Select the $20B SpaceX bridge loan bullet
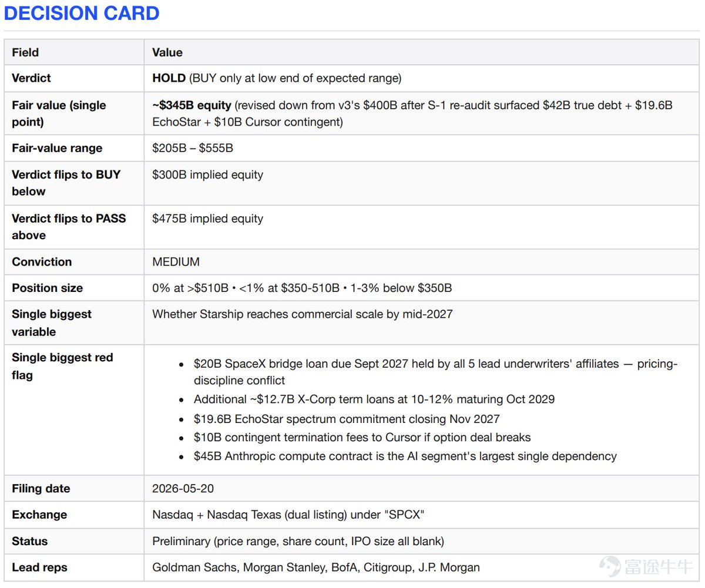705x588 pixels. [435, 372]
